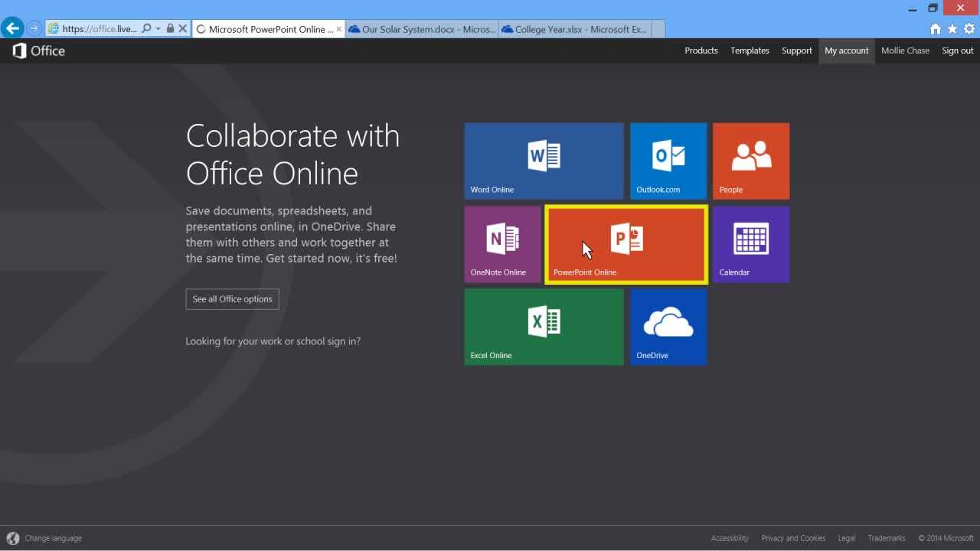
Task: Open the Products menu
Action: [x=701, y=51]
